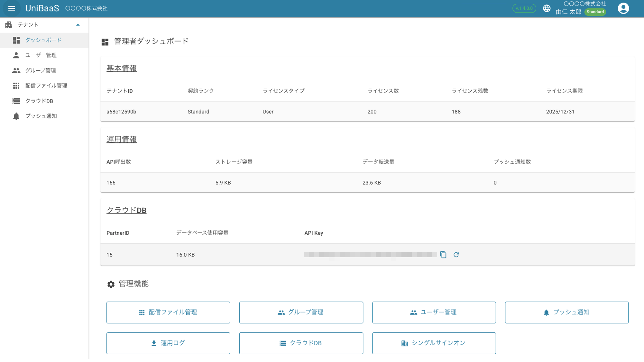The width and height of the screenshot is (644, 362).
Task: Click the 配信ファイル管理 button
Action: (168, 312)
